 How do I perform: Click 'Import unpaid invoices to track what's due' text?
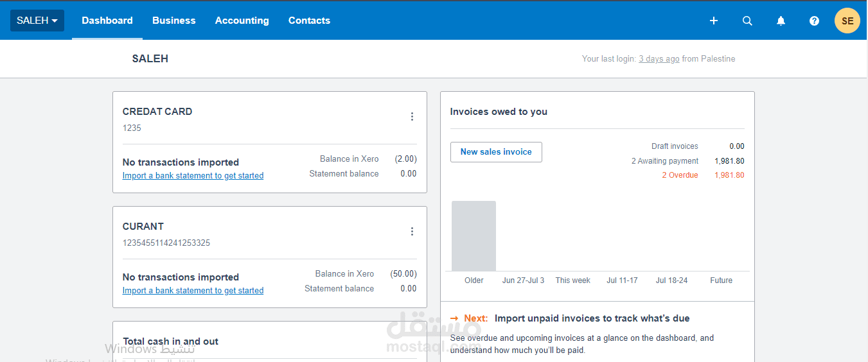[x=592, y=318]
